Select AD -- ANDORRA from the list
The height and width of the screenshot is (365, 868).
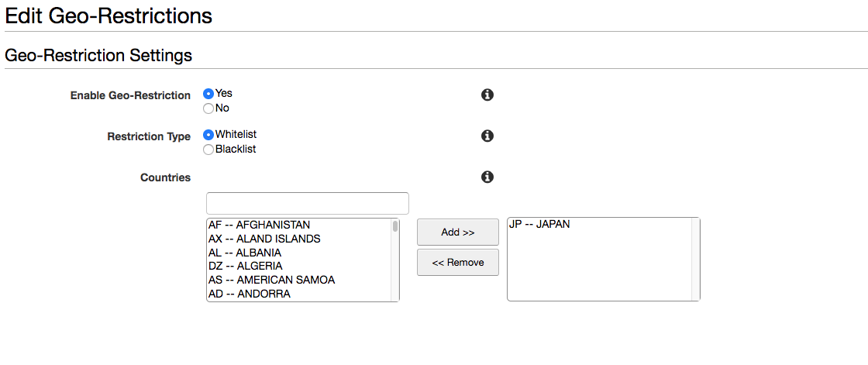tap(299, 294)
